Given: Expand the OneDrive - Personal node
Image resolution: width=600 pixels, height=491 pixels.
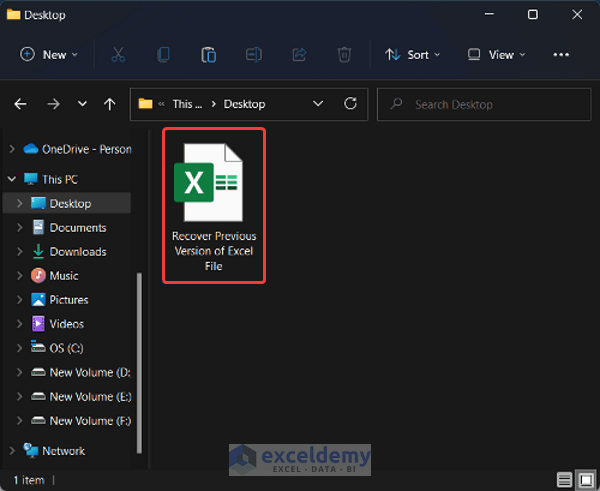Looking at the screenshot, I should (x=12, y=149).
